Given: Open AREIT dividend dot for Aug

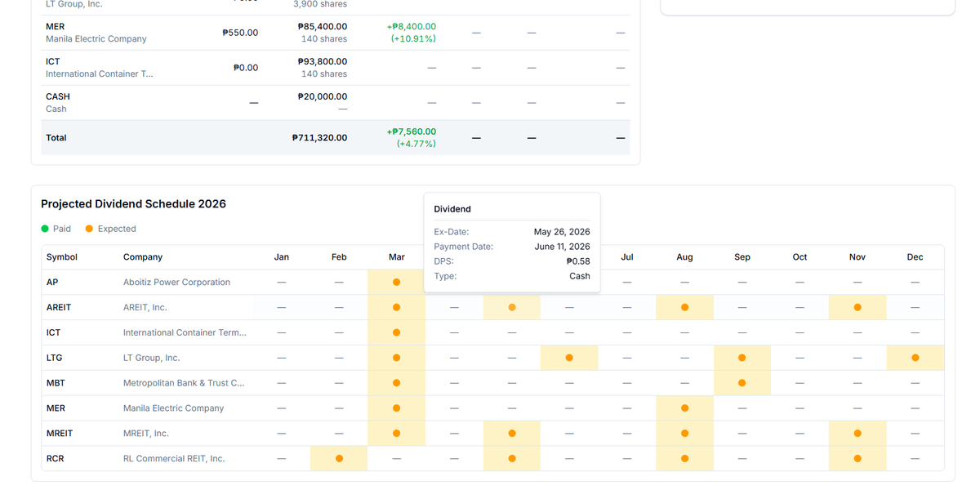Looking at the screenshot, I should click(x=684, y=307).
